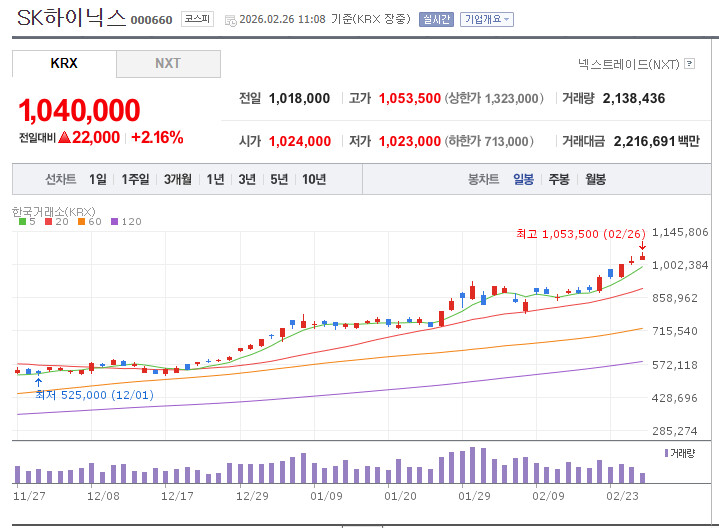Click the 거래량 volume legend marker
The width and height of the screenshot is (719, 528).
(x=668, y=454)
